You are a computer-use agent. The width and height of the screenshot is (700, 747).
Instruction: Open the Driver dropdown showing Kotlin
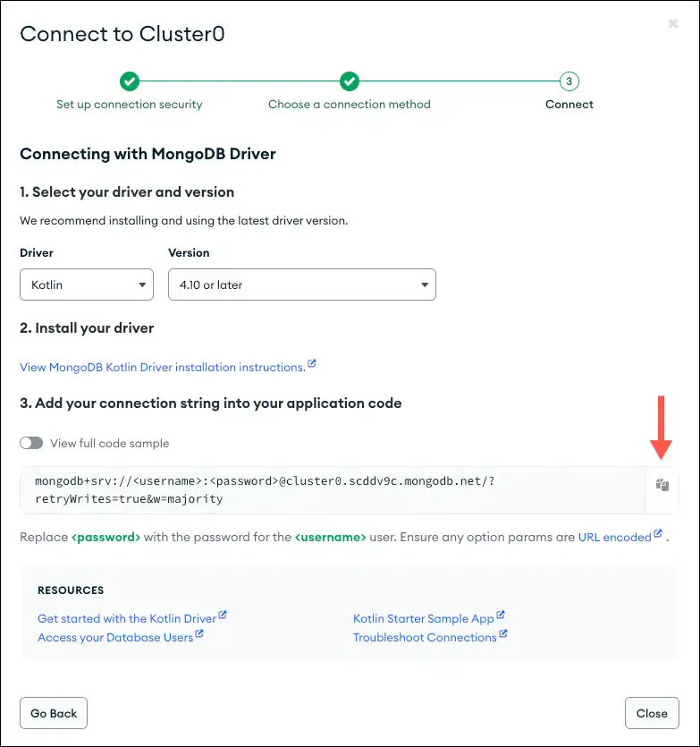coord(86,284)
